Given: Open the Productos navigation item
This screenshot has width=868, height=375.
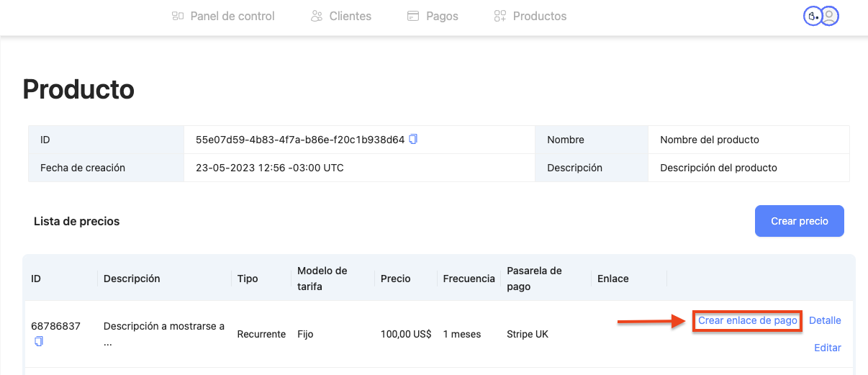Looking at the screenshot, I should coord(530,16).
